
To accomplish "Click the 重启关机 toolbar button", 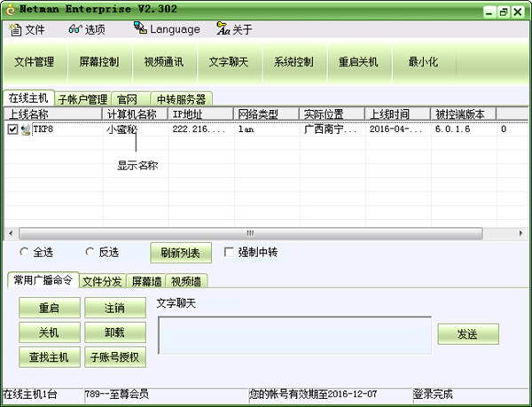I will pyautogui.click(x=358, y=62).
